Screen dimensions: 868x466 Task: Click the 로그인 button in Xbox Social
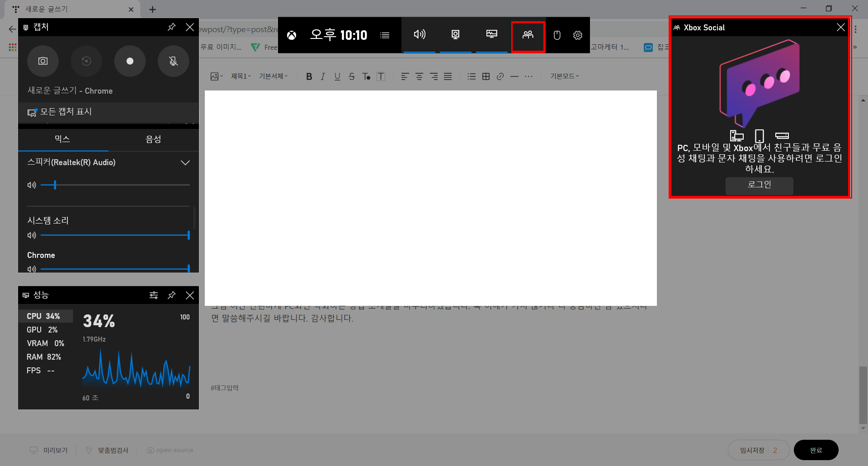click(759, 185)
